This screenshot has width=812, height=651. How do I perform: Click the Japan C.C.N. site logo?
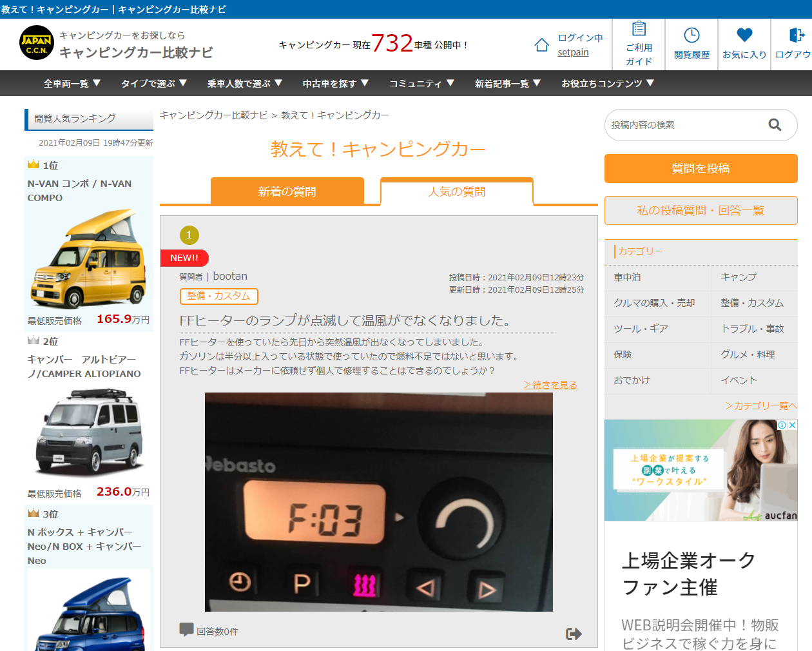pyautogui.click(x=37, y=43)
